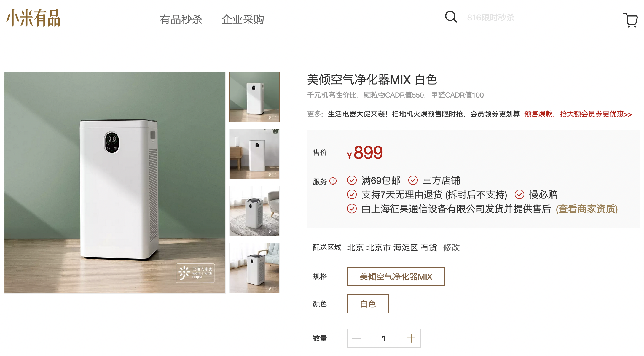This screenshot has width=644, height=356.
Task: Click the 满69包邮 check icon
Action: coord(352,180)
